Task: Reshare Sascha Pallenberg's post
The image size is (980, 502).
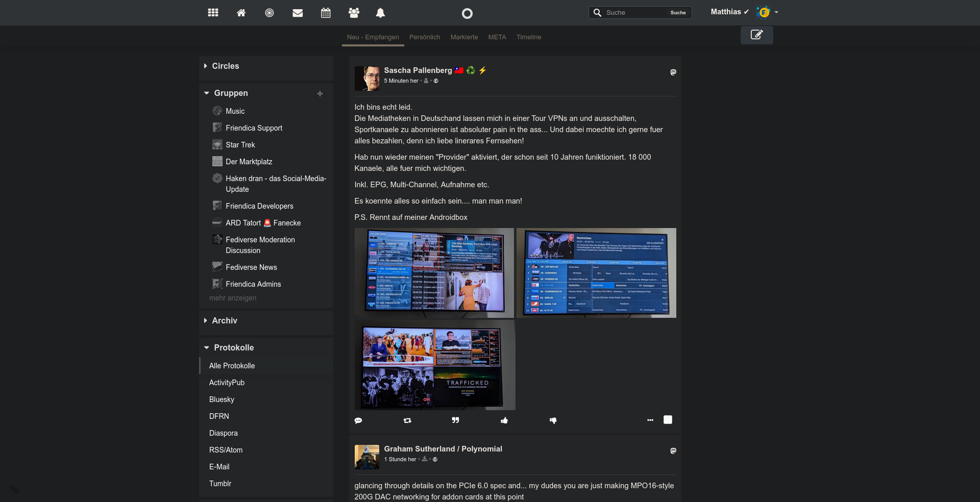Action: coord(407,420)
